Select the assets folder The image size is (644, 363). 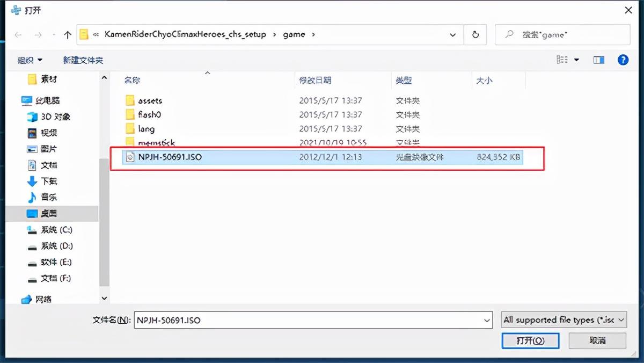tap(144, 100)
